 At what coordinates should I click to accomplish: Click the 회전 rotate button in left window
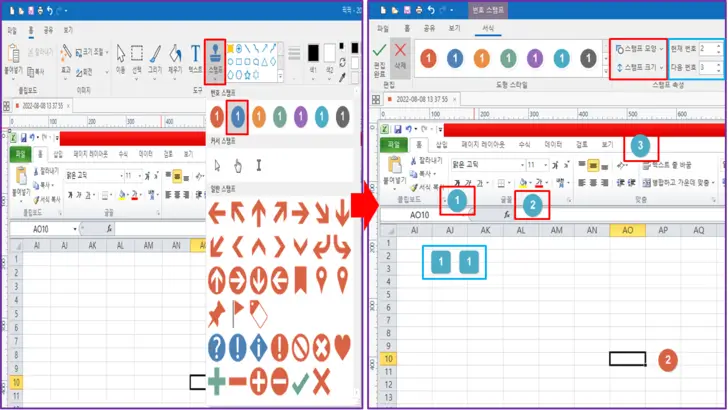85,72
